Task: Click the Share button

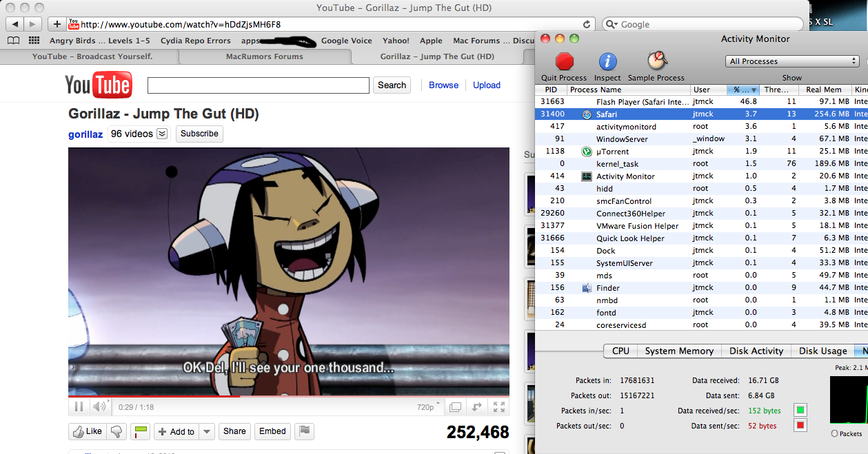Action: [x=234, y=431]
